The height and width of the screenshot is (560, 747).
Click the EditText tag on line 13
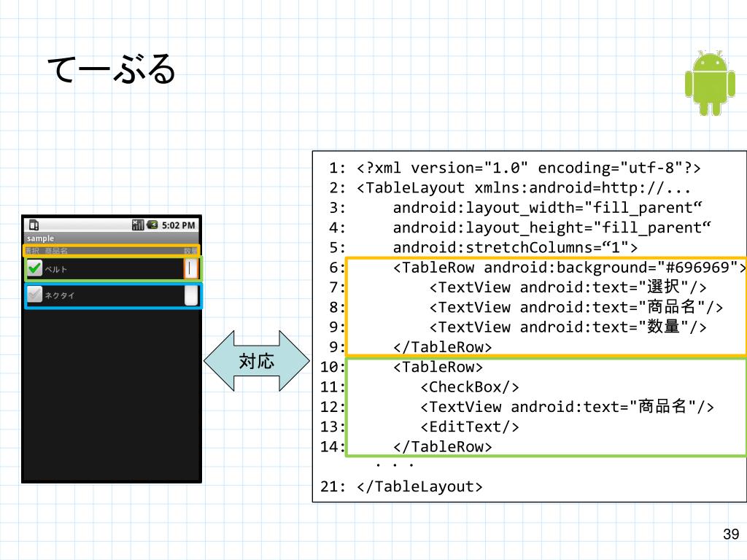point(470,427)
